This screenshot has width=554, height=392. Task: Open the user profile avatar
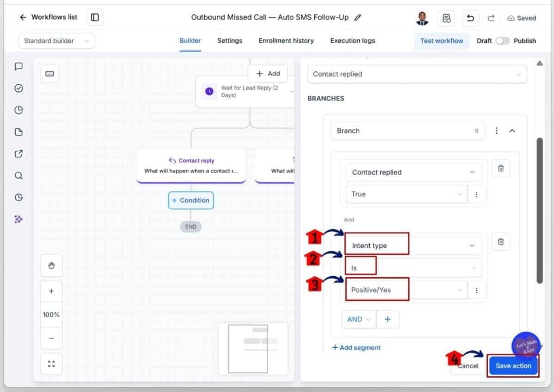point(422,18)
